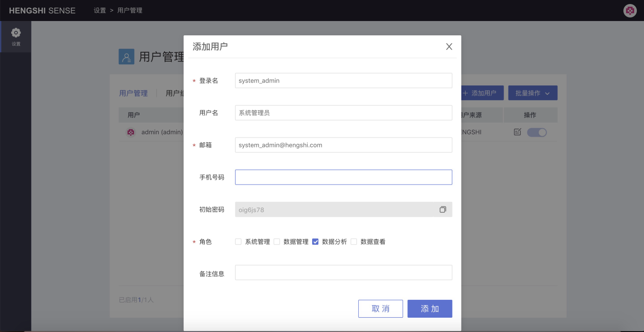The height and width of the screenshot is (332, 644).
Task: Click the 邮箱 input field
Action: pyautogui.click(x=343, y=145)
